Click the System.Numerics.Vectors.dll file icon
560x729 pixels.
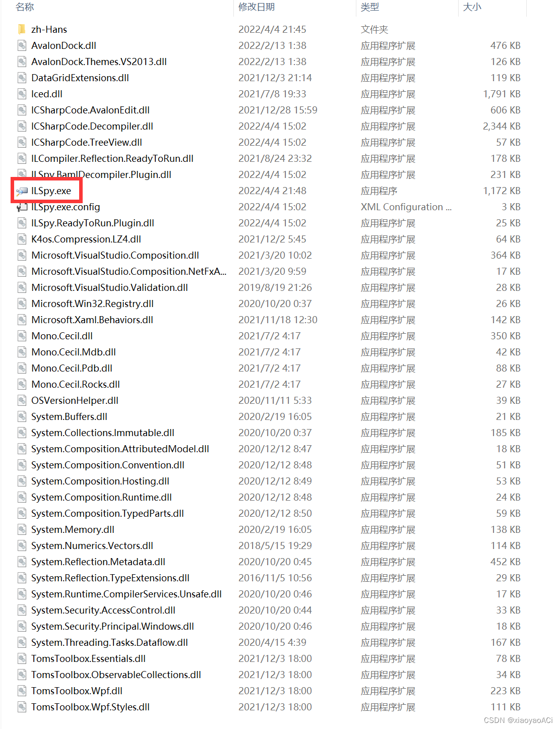(x=22, y=545)
